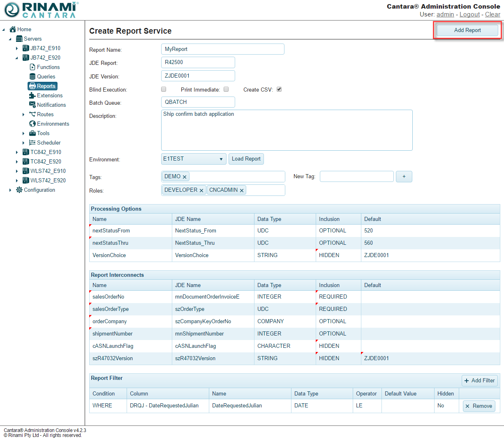Click the Logout link
Screen dimensions: 504x446
click(469, 14)
